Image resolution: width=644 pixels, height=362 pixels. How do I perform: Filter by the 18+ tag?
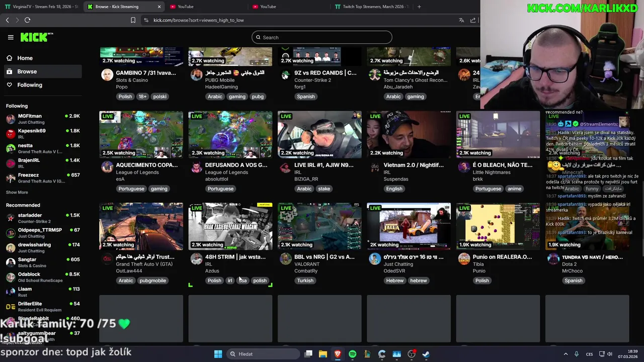[x=142, y=97]
